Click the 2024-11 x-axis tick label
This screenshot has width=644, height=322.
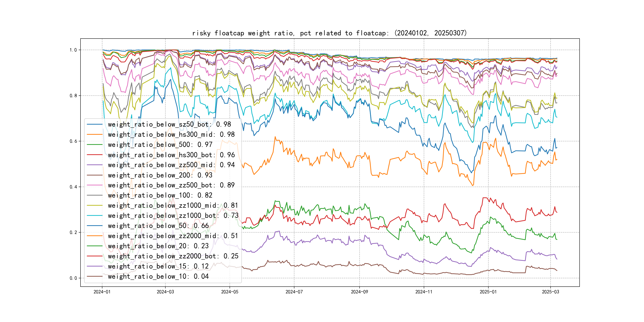tap(424, 292)
